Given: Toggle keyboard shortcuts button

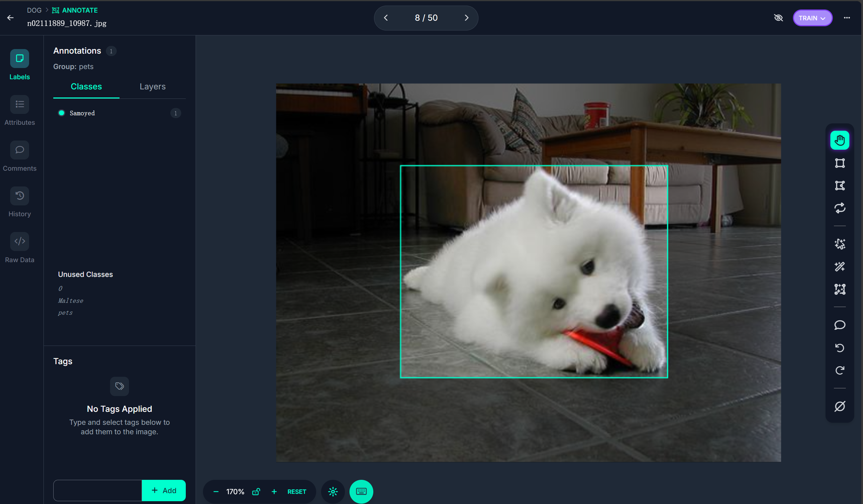Looking at the screenshot, I should [361, 491].
